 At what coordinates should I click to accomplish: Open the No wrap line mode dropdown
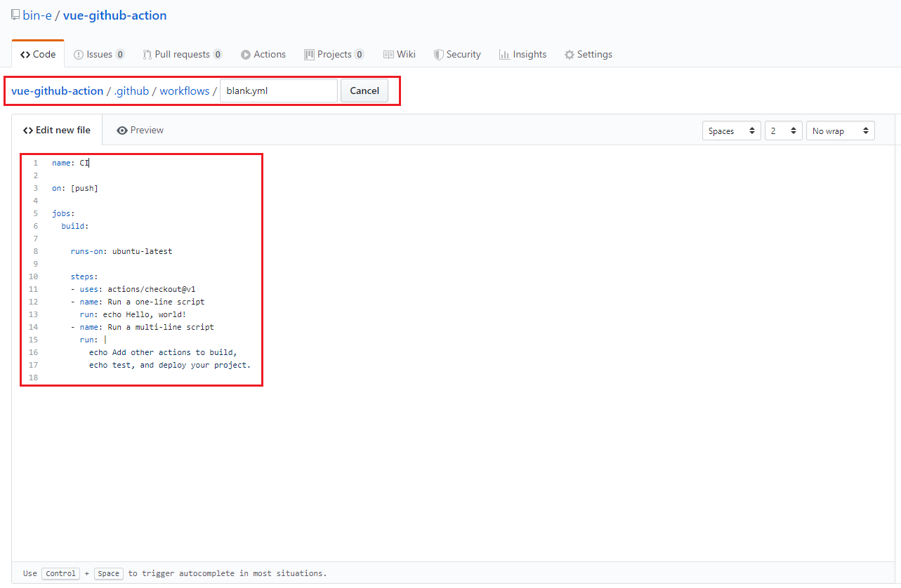tap(841, 131)
